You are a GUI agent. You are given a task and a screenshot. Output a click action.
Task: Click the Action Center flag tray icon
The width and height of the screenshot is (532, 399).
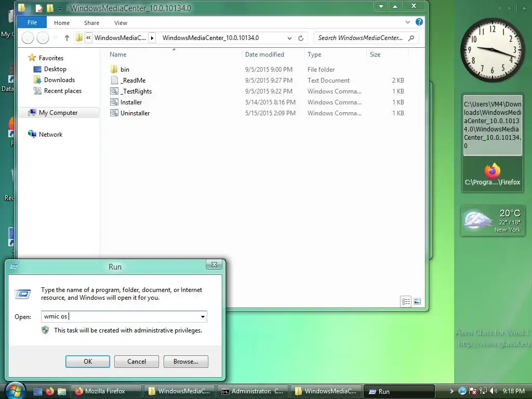tap(473, 391)
